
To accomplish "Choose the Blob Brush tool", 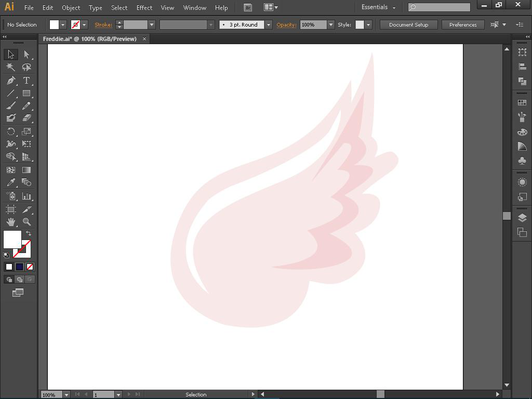I will (11, 118).
